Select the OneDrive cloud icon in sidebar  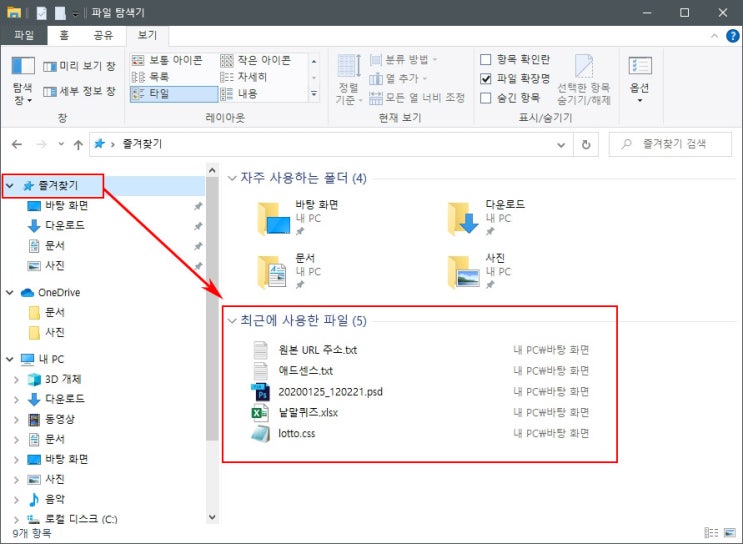(27, 293)
